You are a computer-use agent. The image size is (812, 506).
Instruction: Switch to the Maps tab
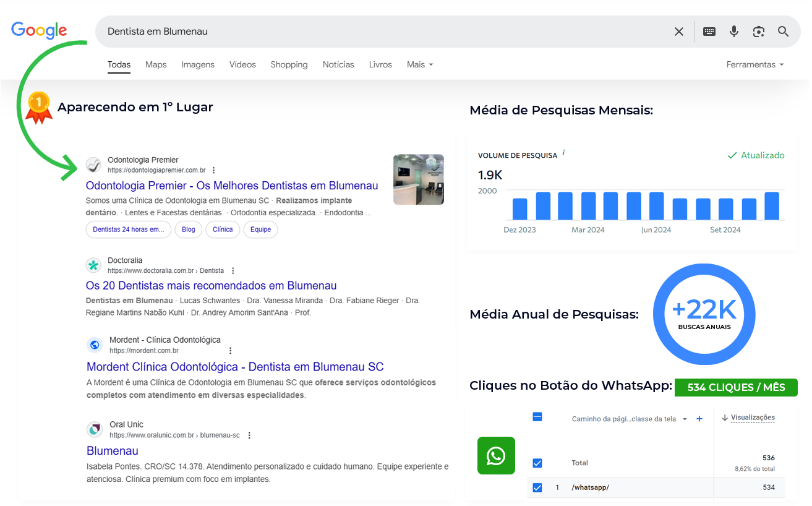156,65
